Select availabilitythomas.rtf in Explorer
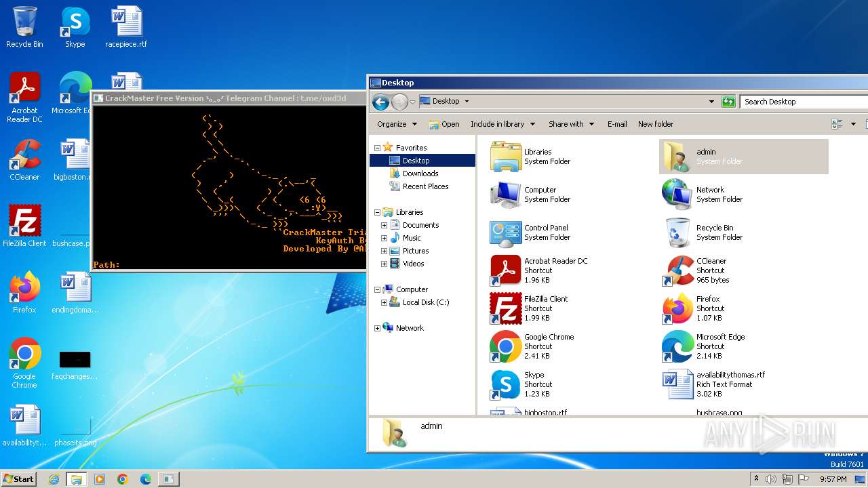Viewport: 868px width, 488px height. 714,384
